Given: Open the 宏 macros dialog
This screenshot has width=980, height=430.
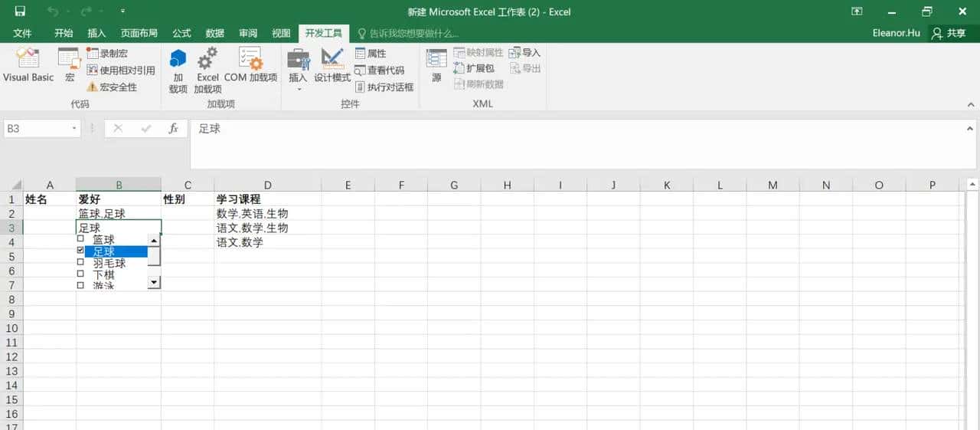Looking at the screenshot, I should click(x=70, y=65).
